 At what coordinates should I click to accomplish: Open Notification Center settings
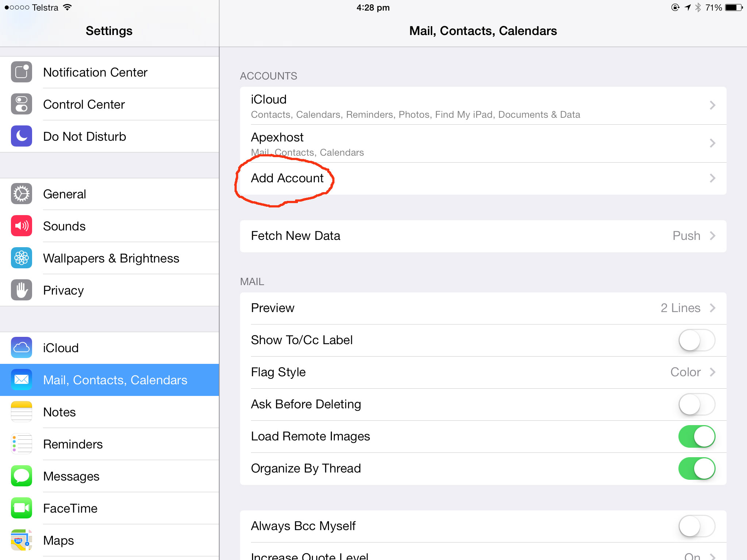pyautogui.click(x=109, y=72)
